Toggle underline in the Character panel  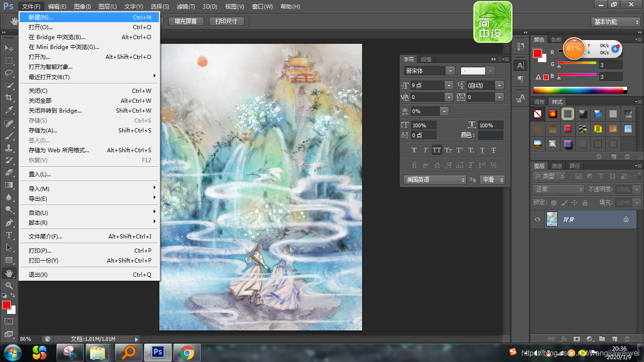[x=482, y=150]
